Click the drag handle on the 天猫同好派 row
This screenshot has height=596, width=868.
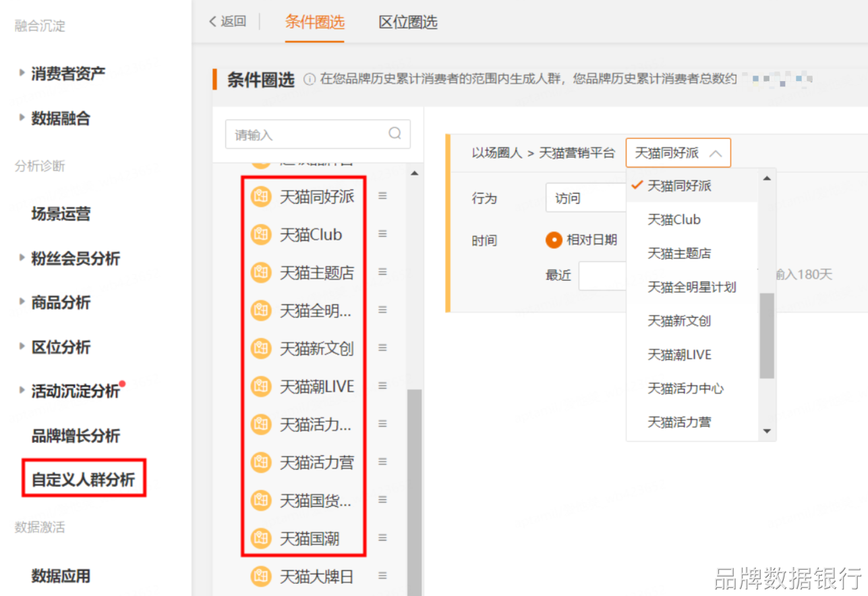(382, 196)
